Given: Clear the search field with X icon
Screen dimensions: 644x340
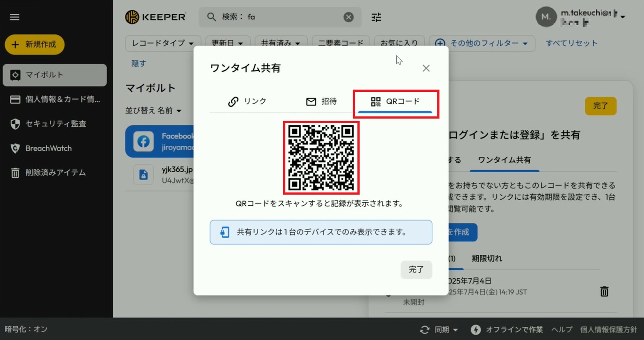Looking at the screenshot, I should pyautogui.click(x=348, y=17).
